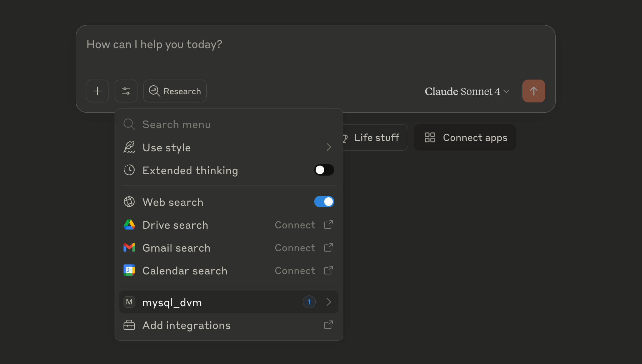This screenshot has height=364, width=642.
Task: Click external link icon for Drive search
Action: [x=328, y=224]
